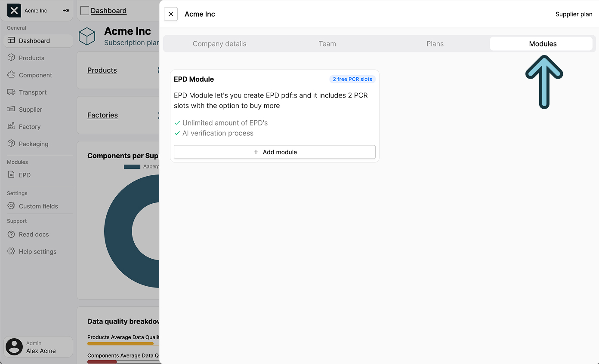Click the Custom fields gear icon
This screenshot has height=364, width=599.
[11, 206]
